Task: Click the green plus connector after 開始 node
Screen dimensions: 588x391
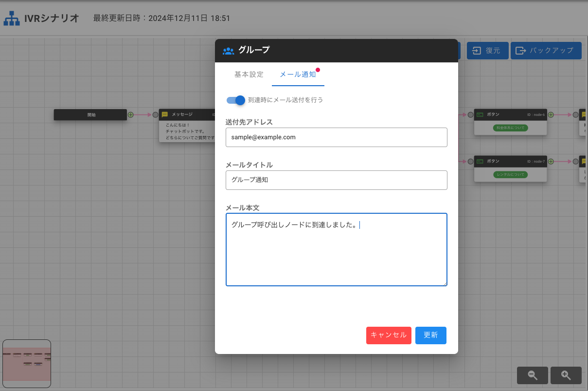Action: (x=130, y=115)
